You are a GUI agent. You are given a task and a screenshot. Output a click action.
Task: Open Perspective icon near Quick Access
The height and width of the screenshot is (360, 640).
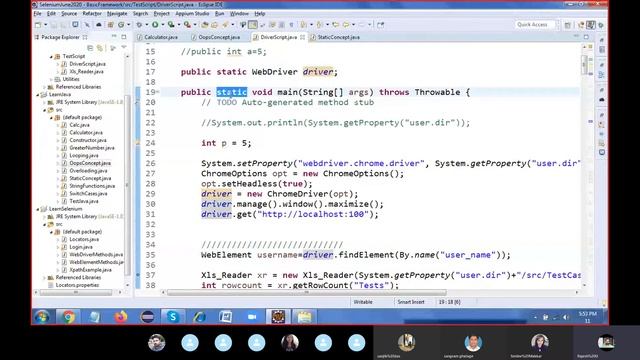[568, 25]
